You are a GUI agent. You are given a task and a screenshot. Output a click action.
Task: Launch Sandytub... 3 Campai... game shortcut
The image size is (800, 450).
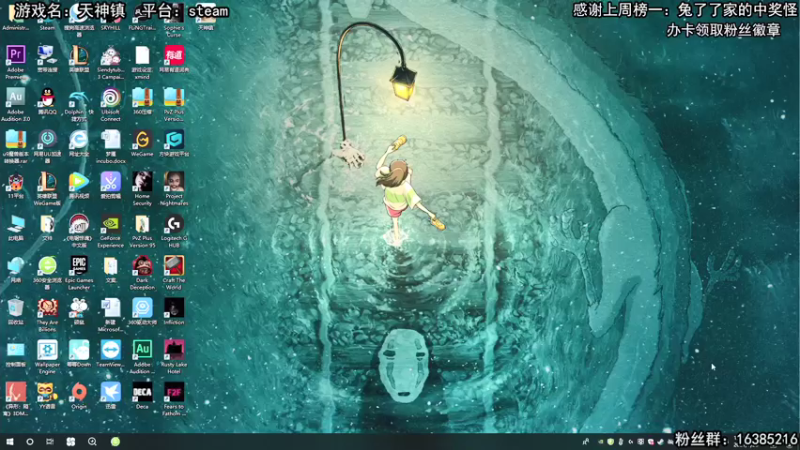coord(110,55)
